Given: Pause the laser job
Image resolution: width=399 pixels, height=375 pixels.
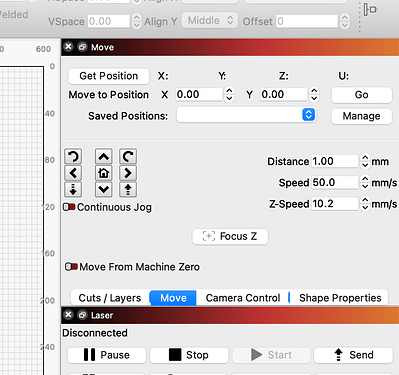Looking at the screenshot, I should point(107,355).
